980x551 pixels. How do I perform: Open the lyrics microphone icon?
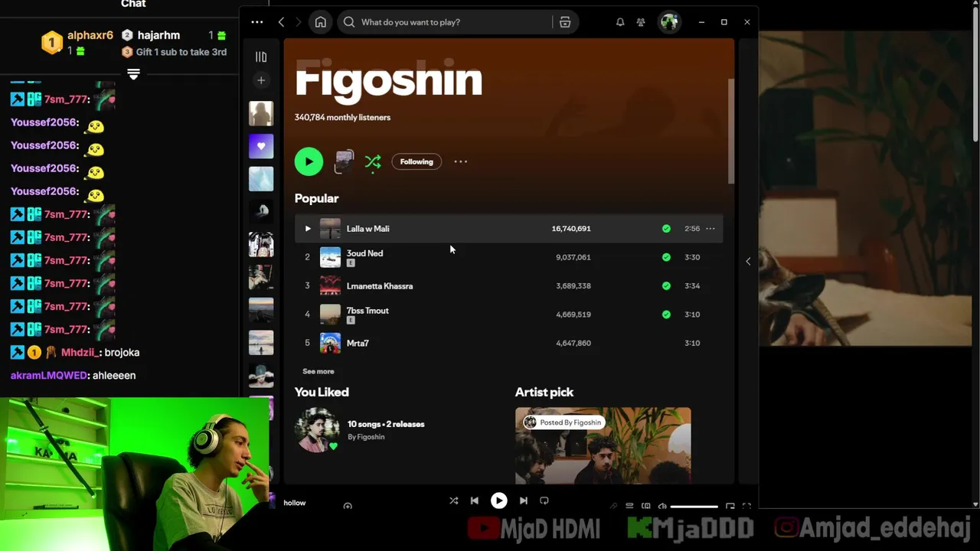(613, 506)
